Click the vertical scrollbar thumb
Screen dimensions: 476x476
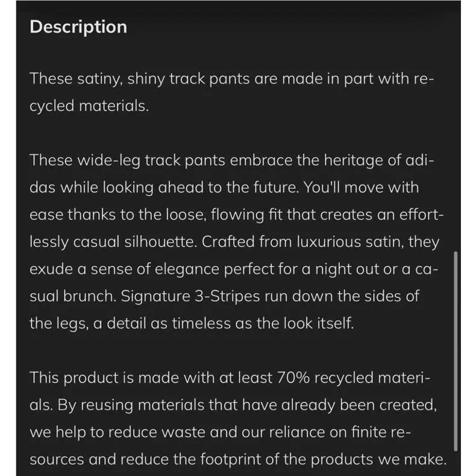point(456,351)
